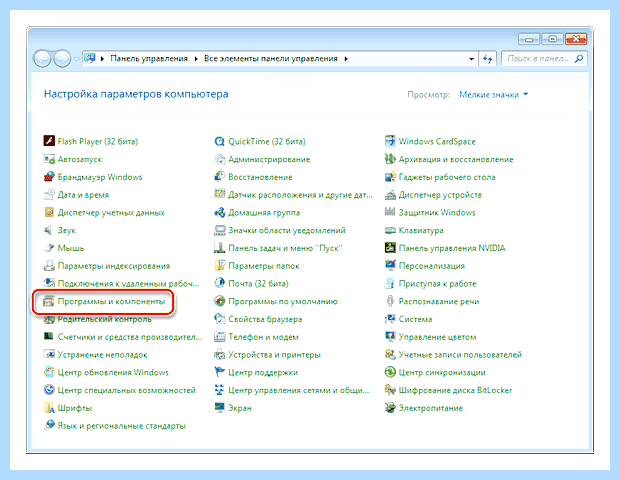The height and width of the screenshot is (480, 620).
Task: Open Система link
Action: (416, 319)
